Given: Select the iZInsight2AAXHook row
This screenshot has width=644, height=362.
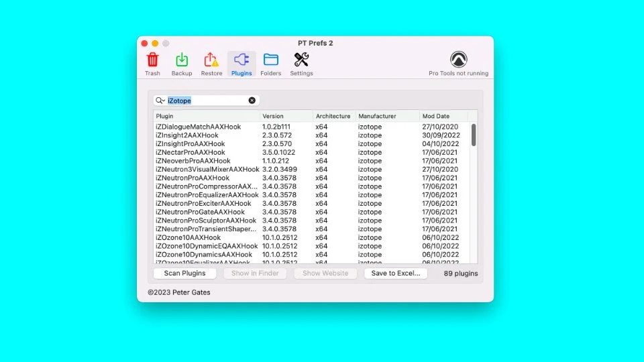Looking at the screenshot, I should (x=311, y=135).
